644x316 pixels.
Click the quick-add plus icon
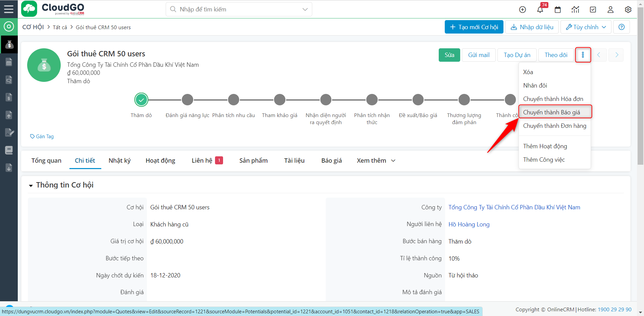coord(522,9)
